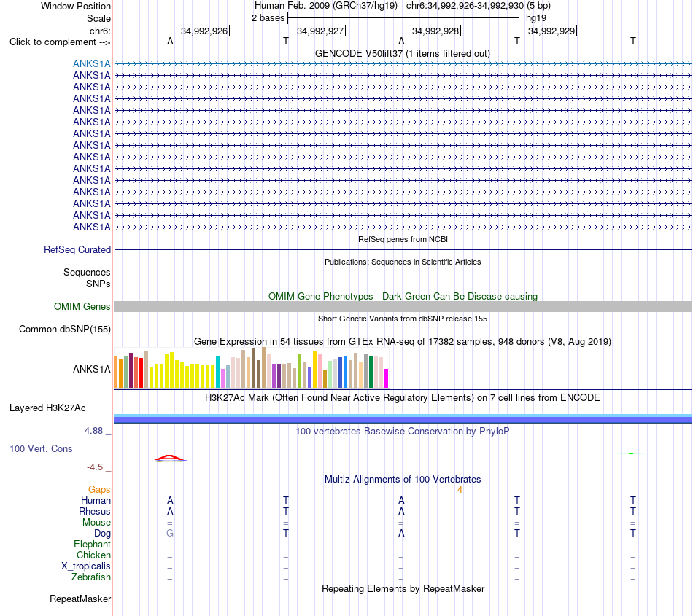Open the GTEx Gene Expression track title
693x616 pixels.
tap(403, 341)
